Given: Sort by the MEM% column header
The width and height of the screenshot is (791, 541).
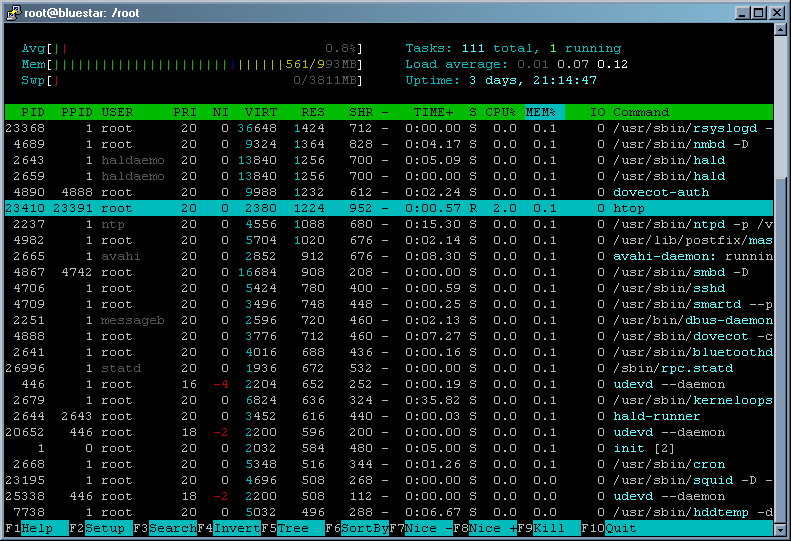Looking at the screenshot, I should [x=544, y=112].
